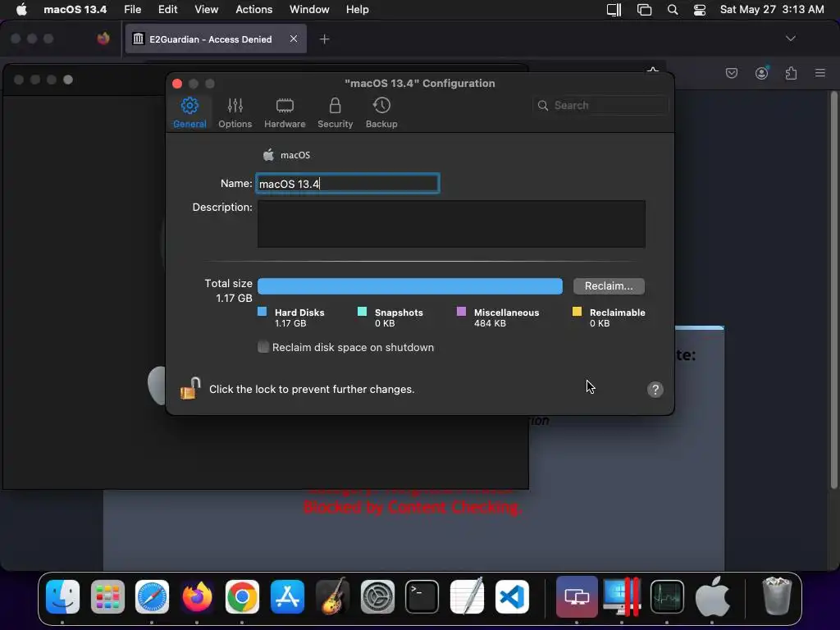Launch Terminal from the Dock
This screenshot has height=630, width=840.
[422, 597]
